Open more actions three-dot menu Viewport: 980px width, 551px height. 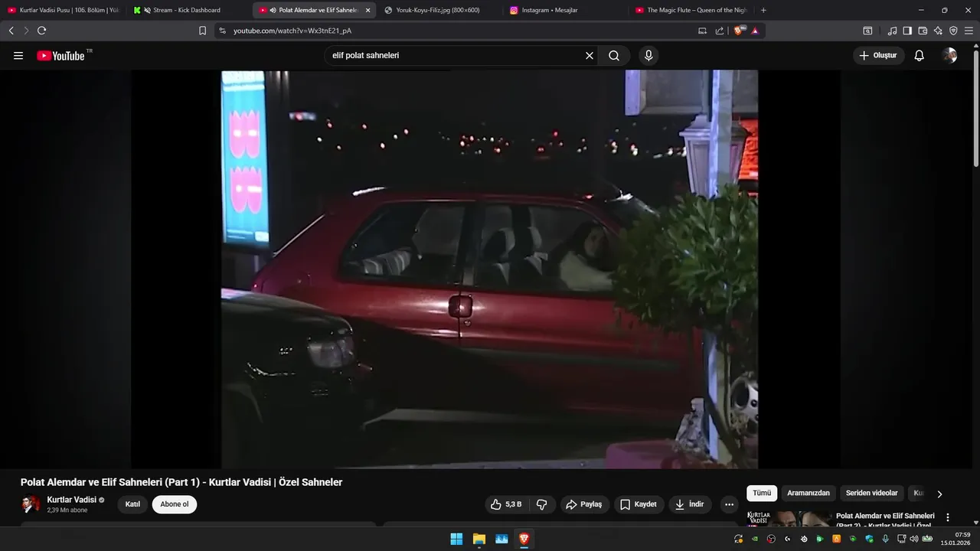tap(729, 504)
